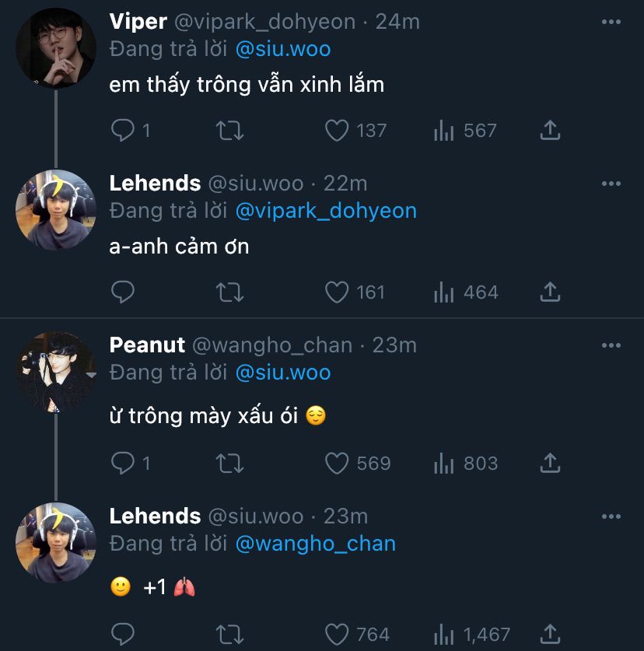
Task: Like Lehends' 'a-anh cảm ơn' tweet
Action: [337, 292]
